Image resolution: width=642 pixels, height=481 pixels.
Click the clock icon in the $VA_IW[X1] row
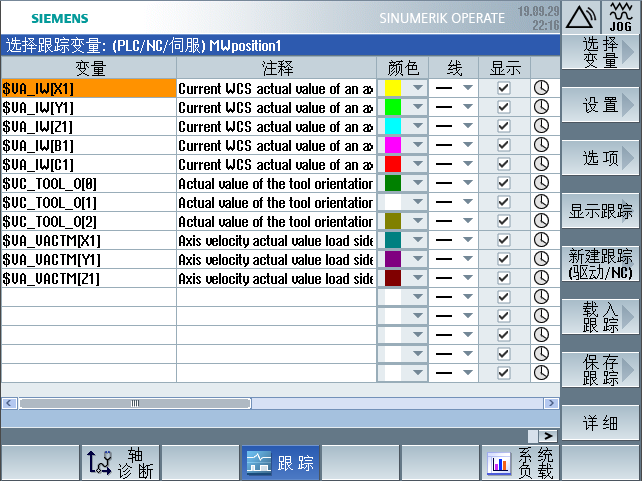[x=541, y=88]
